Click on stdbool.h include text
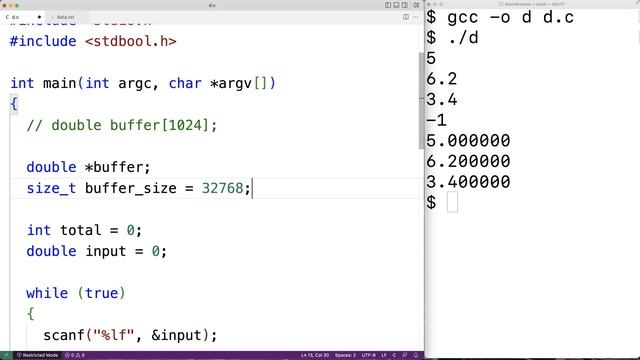This screenshot has height=360, width=640. coord(131,41)
